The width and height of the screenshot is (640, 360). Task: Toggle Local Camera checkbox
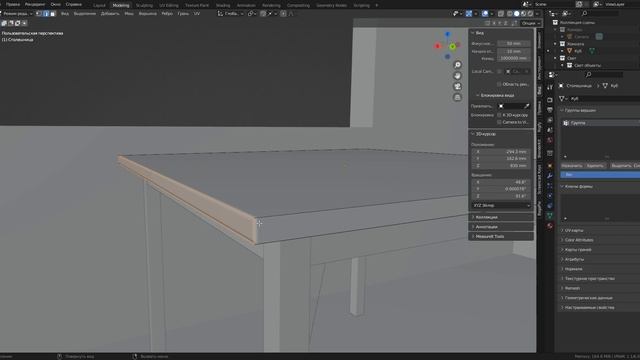[499, 71]
